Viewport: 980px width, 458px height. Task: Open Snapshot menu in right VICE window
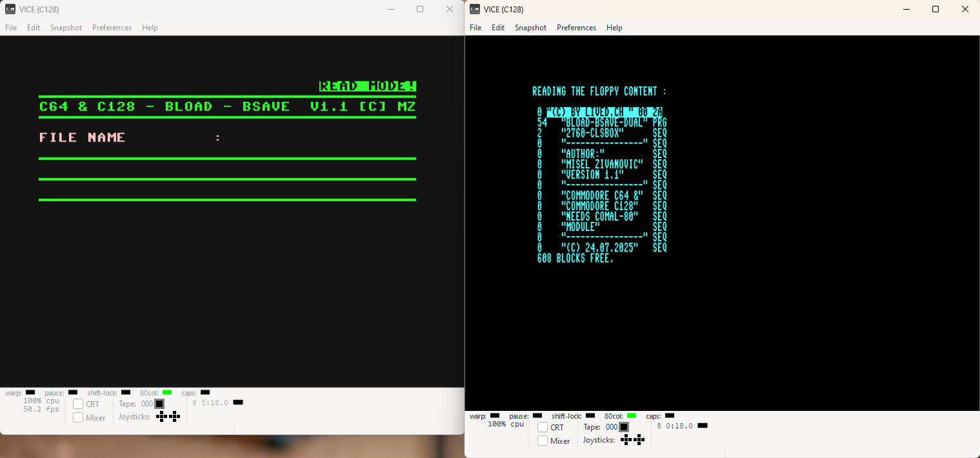[530, 28]
